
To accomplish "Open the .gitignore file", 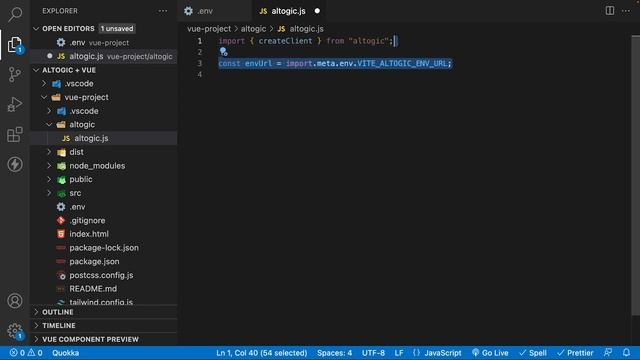I will click(x=104, y=220).
